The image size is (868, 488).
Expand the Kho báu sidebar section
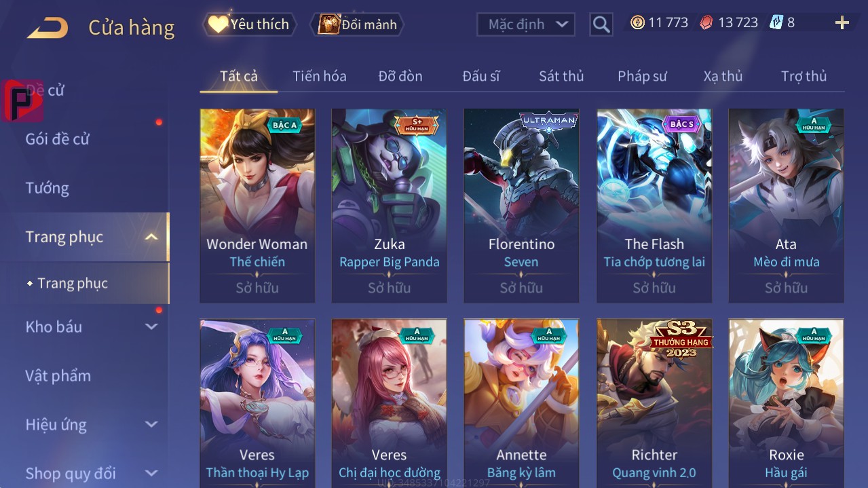coord(152,326)
